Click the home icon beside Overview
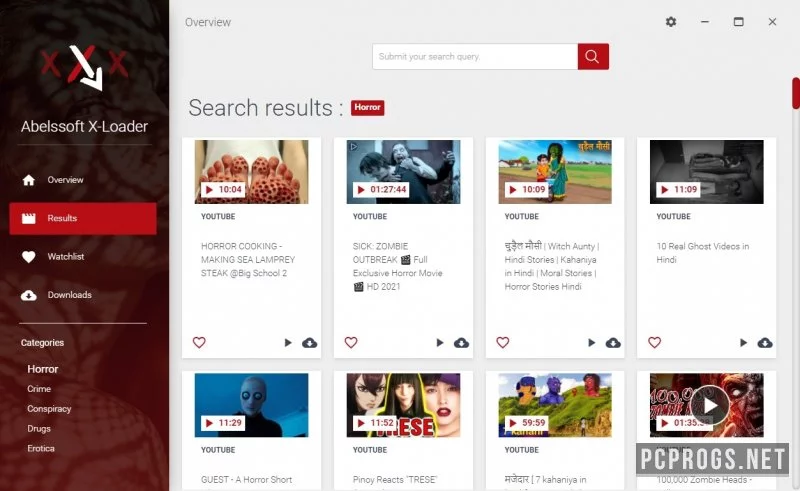This screenshot has height=491, width=800. click(29, 180)
